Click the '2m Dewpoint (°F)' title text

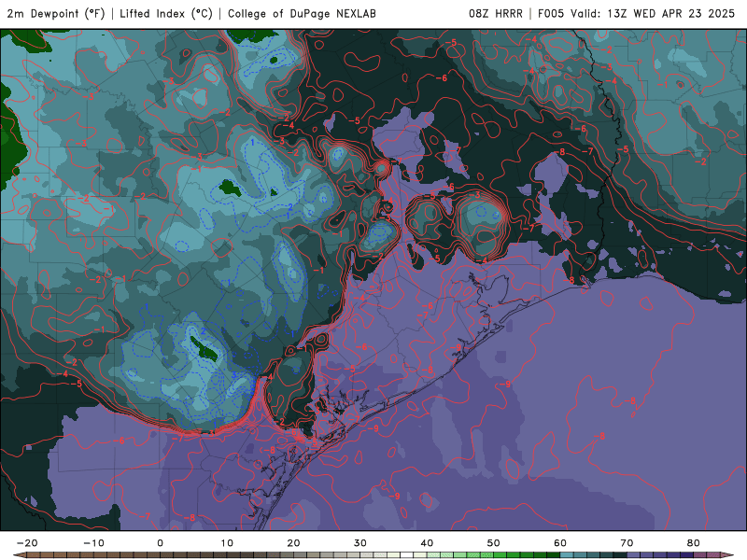click(56, 14)
